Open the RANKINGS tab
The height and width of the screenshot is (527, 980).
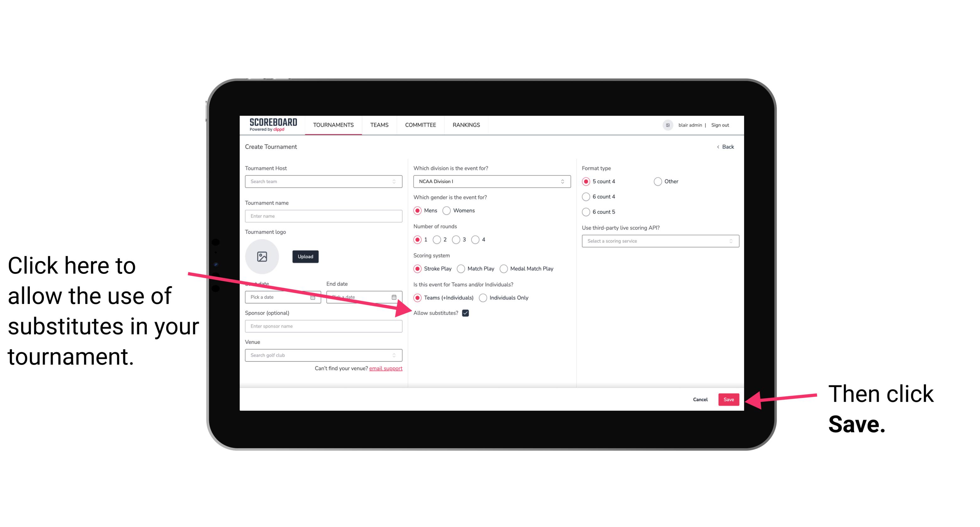[465, 125]
